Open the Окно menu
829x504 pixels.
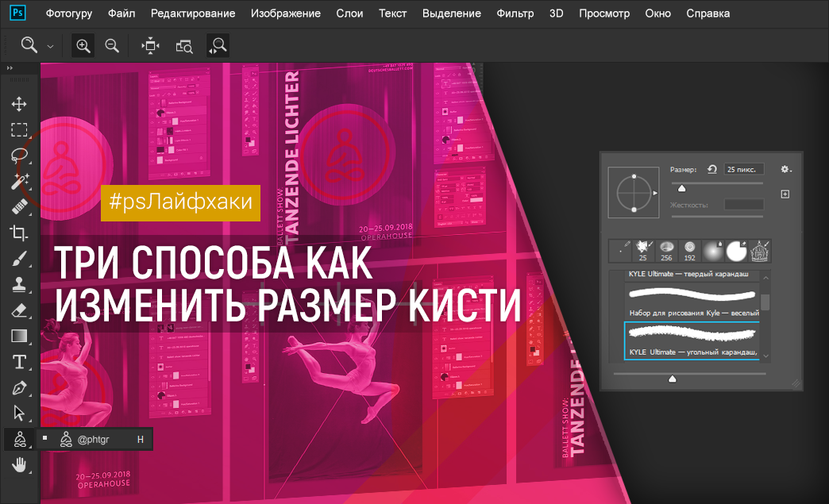coord(657,13)
